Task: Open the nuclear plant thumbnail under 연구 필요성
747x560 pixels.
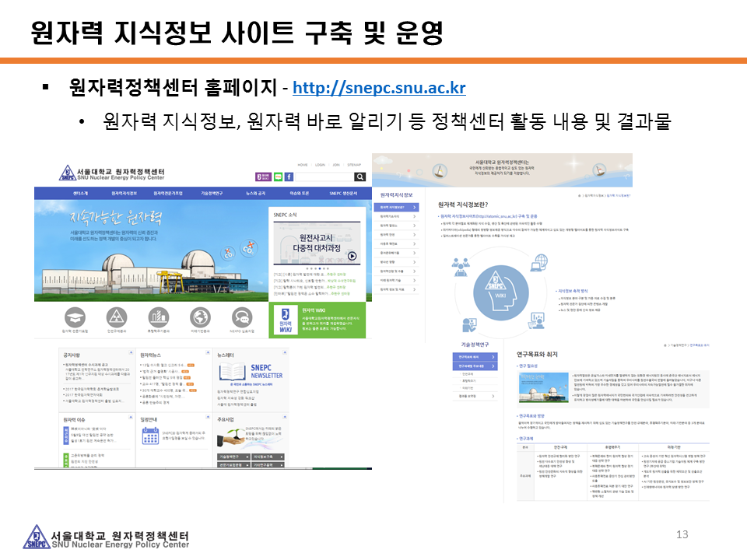Action: (x=544, y=387)
